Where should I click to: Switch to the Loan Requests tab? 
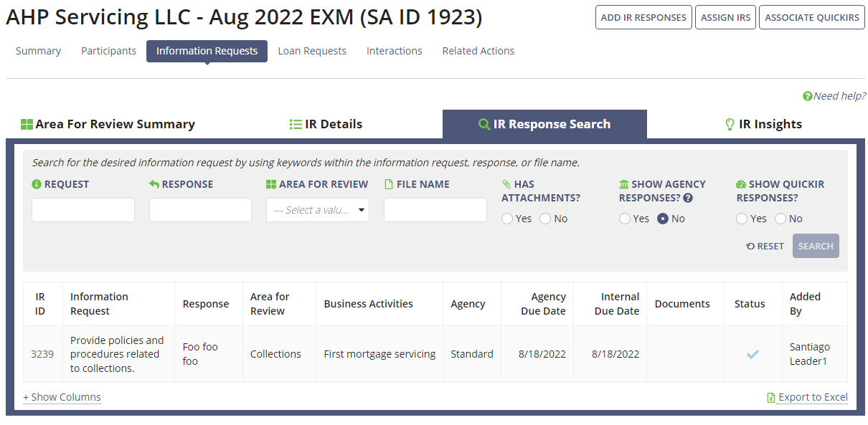[312, 51]
